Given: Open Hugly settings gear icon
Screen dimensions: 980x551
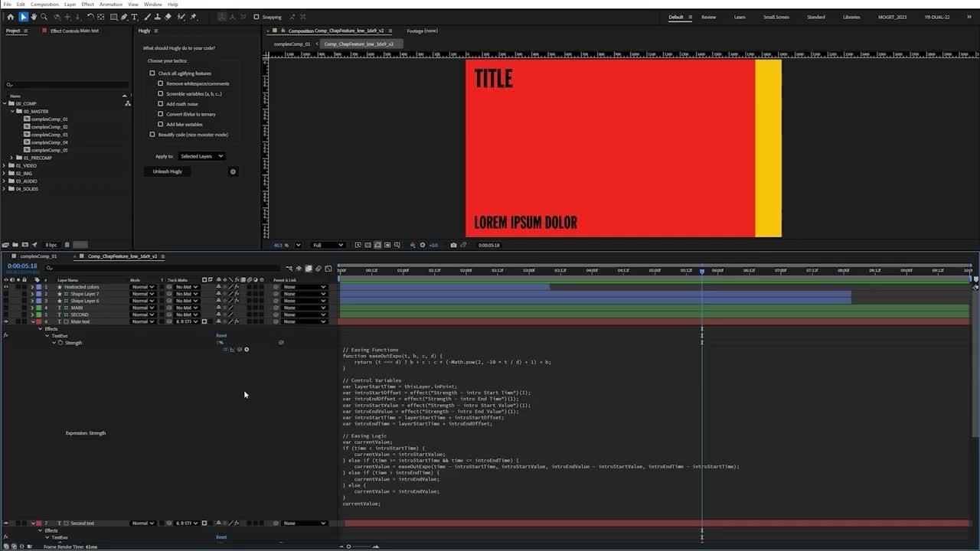Looking at the screenshot, I should coord(234,171).
